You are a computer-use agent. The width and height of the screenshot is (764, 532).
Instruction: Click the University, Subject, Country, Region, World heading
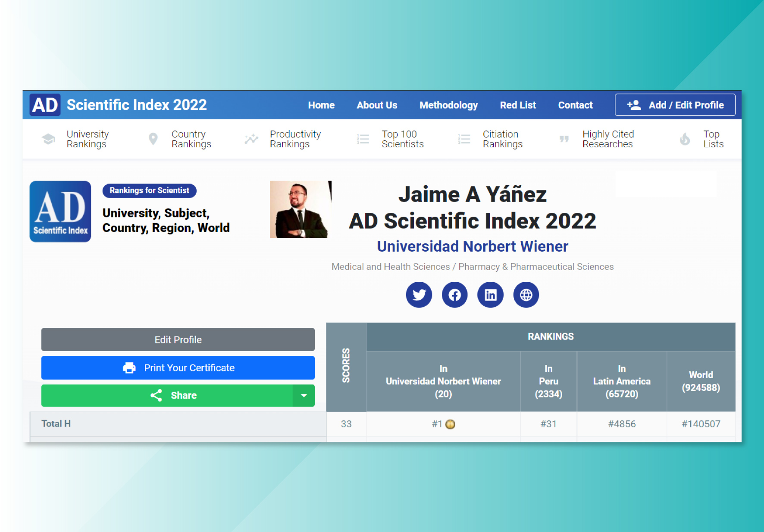[166, 221]
